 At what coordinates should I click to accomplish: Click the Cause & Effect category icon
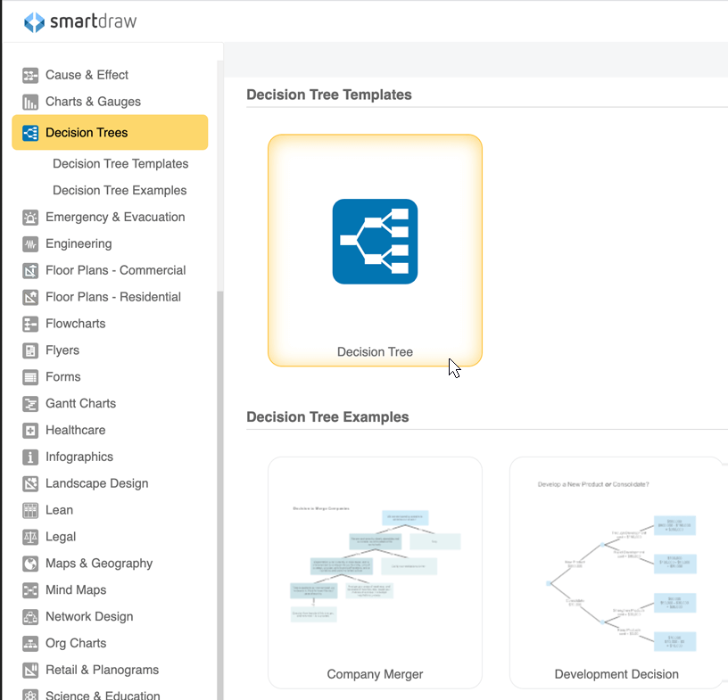pos(30,75)
